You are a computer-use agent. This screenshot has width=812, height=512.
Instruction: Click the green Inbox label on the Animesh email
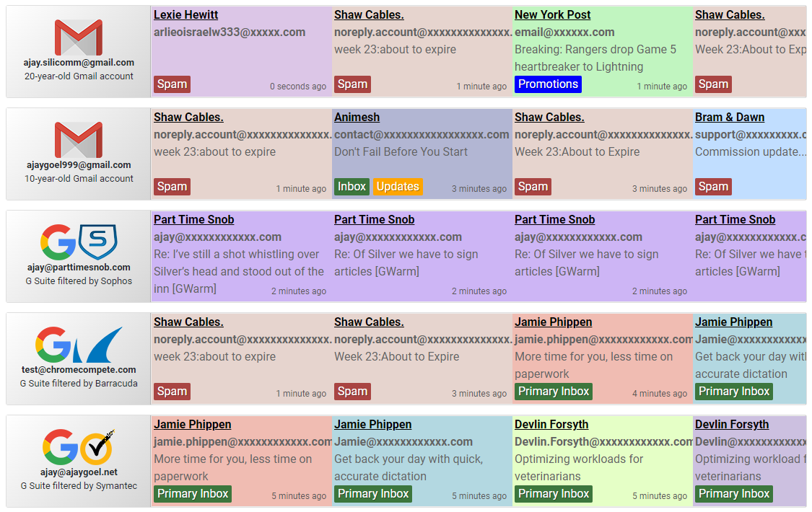(352, 187)
